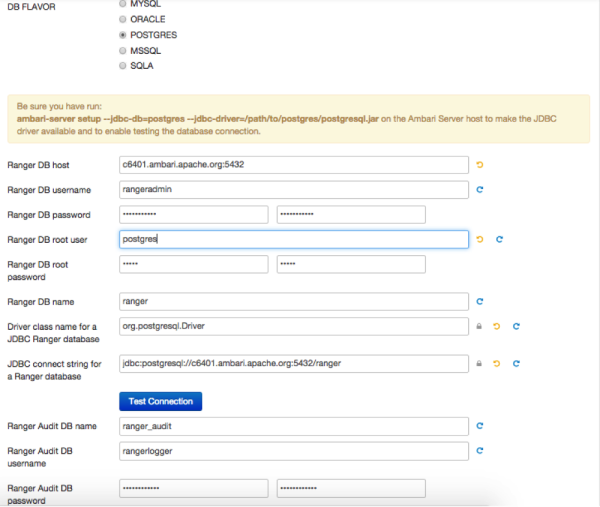Focus the Ranger DB username field

coord(294,190)
